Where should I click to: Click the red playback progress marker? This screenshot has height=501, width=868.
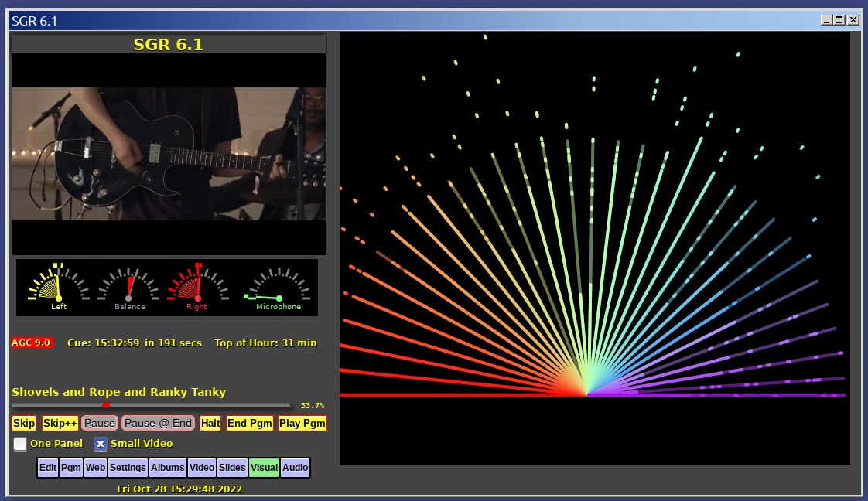106,405
